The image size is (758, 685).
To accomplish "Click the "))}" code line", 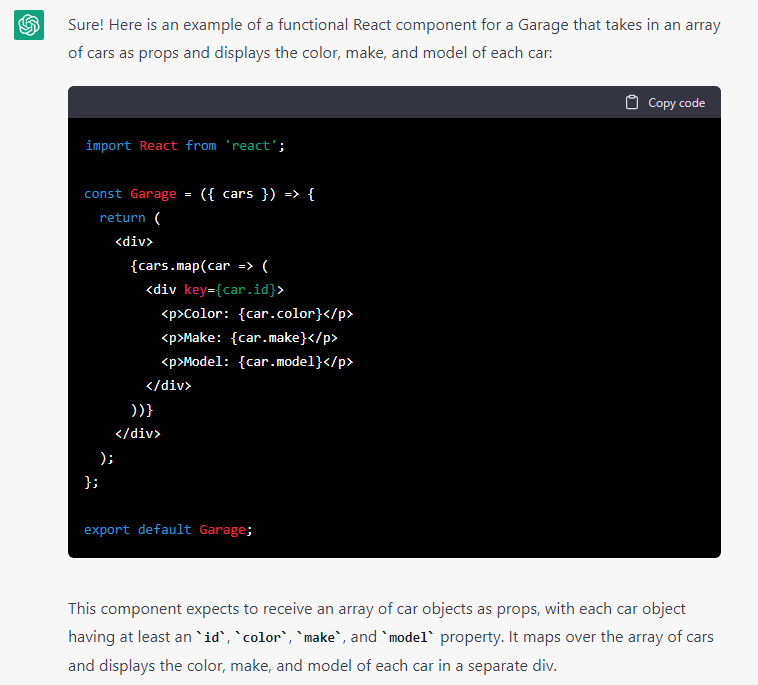I will click(142, 410).
